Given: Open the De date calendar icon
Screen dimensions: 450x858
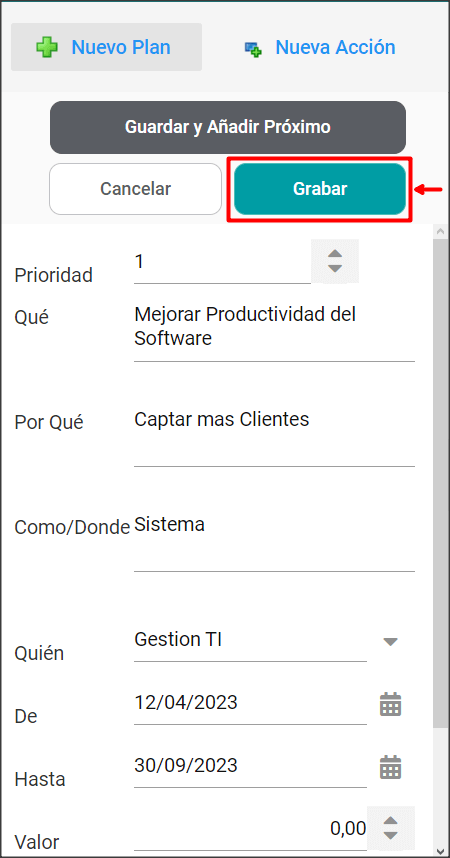Looking at the screenshot, I should (x=390, y=704).
